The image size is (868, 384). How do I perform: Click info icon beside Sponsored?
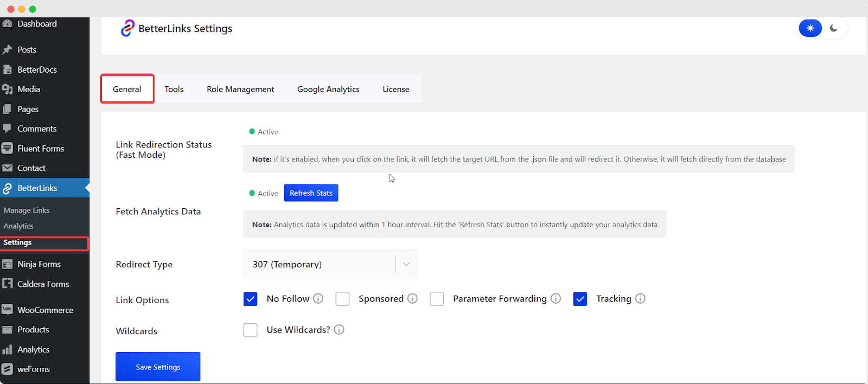tap(412, 298)
